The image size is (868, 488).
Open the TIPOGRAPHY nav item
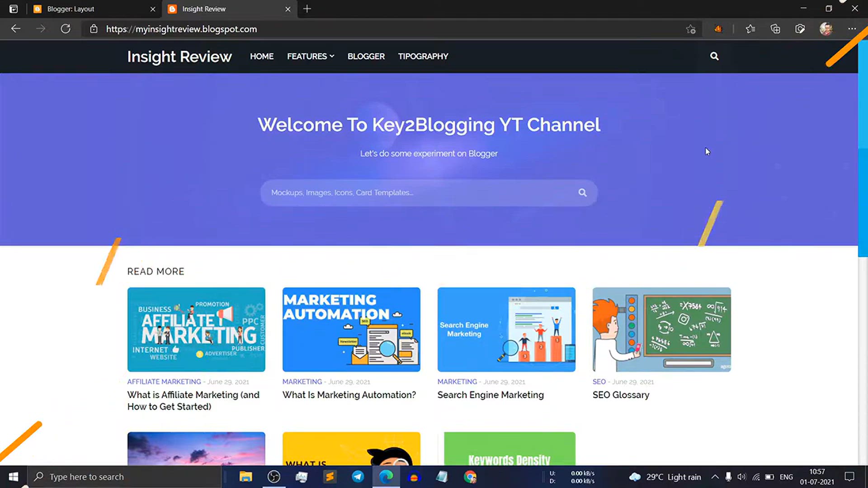point(423,56)
